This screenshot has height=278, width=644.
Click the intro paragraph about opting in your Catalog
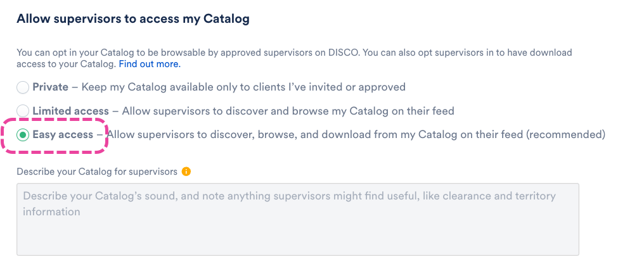pos(254,53)
